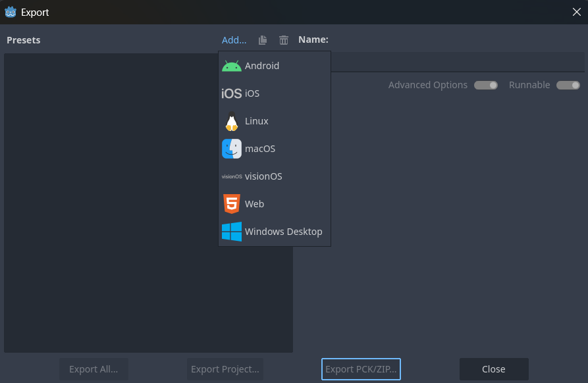Click the Export Project button
The image size is (588, 383).
point(225,369)
